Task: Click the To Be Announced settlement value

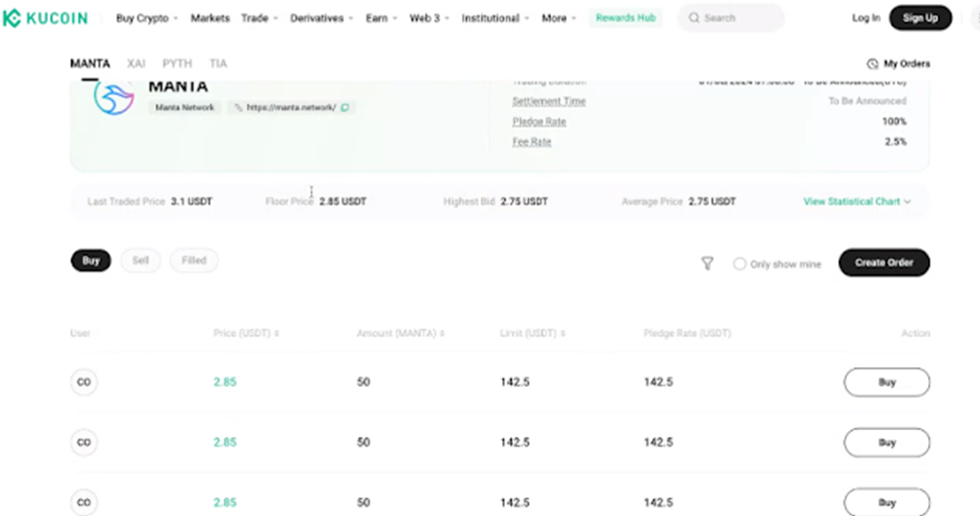Action: [x=867, y=101]
